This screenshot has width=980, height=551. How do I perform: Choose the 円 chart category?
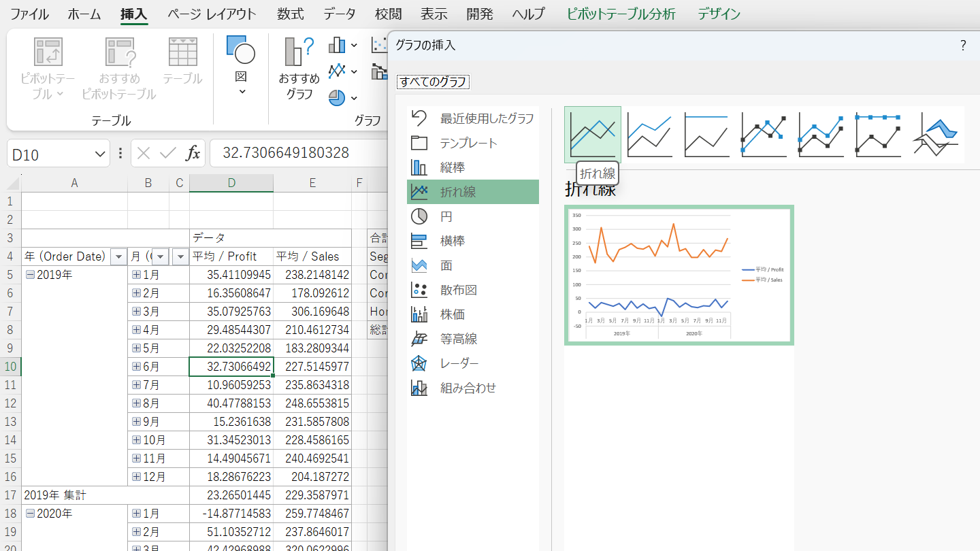tap(473, 216)
